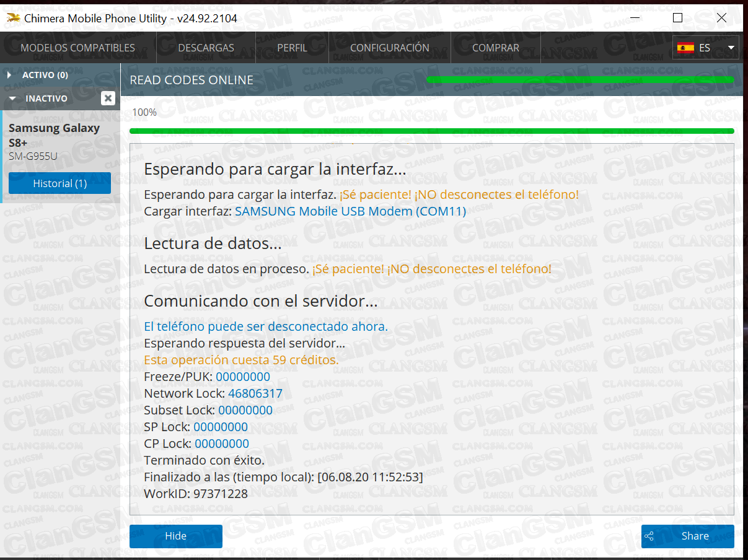Click 'El teléfono puede ser desconectado ahora.'

pyautogui.click(x=266, y=326)
